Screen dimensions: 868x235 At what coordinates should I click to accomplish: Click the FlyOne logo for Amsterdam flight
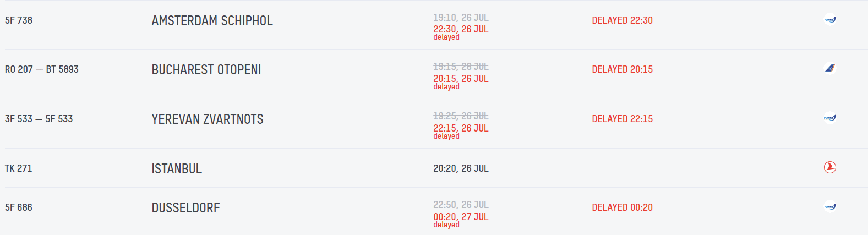[829, 20]
